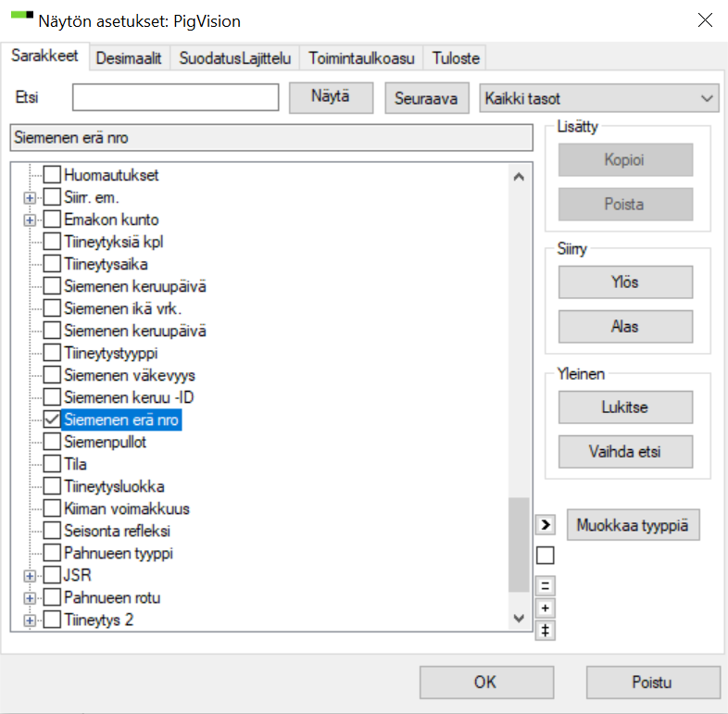Select the Siemenpullot tree row label
The image size is (728, 714).
(105, 442)
